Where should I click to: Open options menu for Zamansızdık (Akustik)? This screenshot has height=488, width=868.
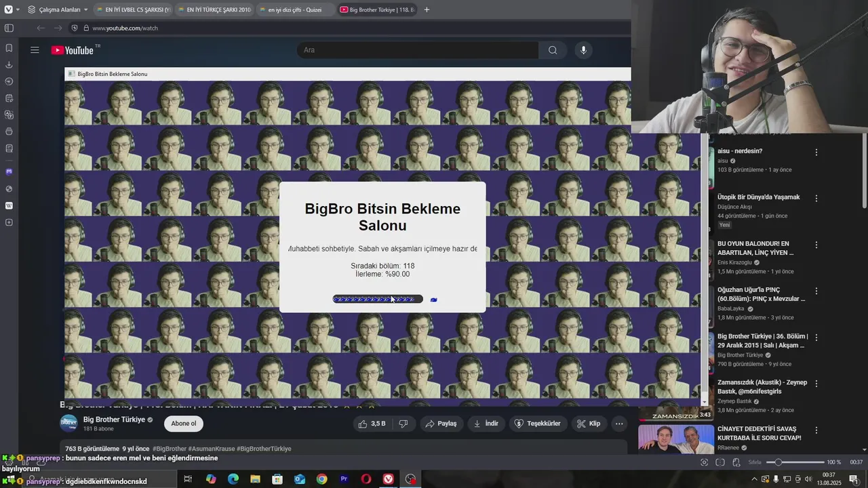(816, 384)
